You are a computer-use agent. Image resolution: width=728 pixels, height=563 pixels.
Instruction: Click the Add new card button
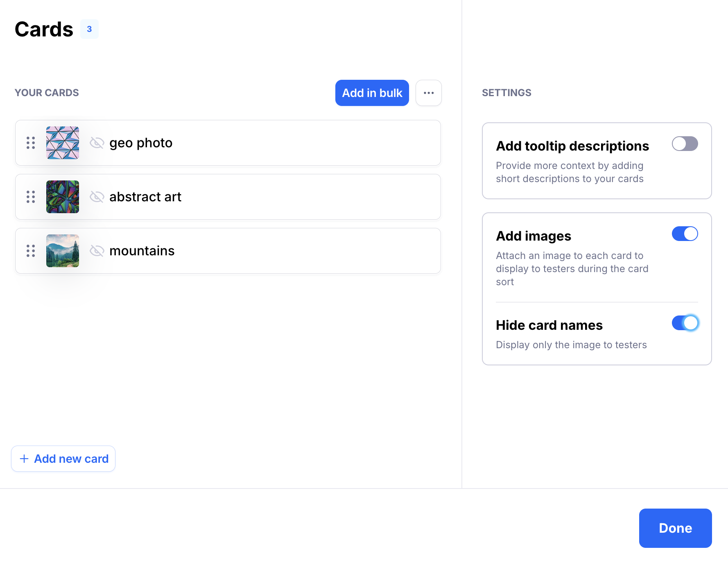point(63,459)
